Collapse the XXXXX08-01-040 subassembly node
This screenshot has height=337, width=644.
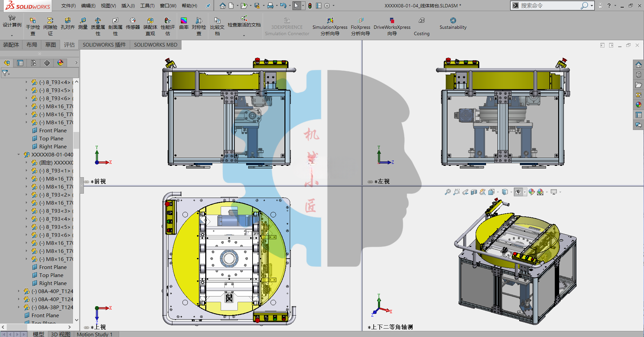pyautogui.click(x=19, y=154)
